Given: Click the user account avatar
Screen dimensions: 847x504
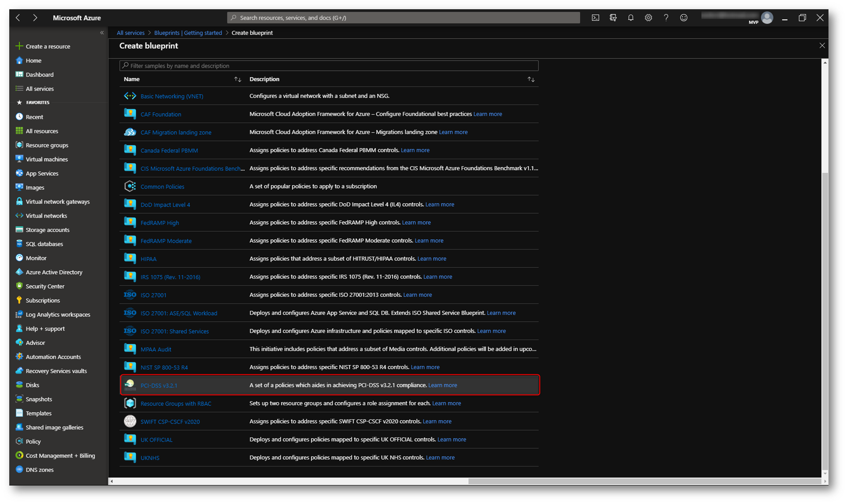Looking at the screenshot, I should [x=767, y=18].
